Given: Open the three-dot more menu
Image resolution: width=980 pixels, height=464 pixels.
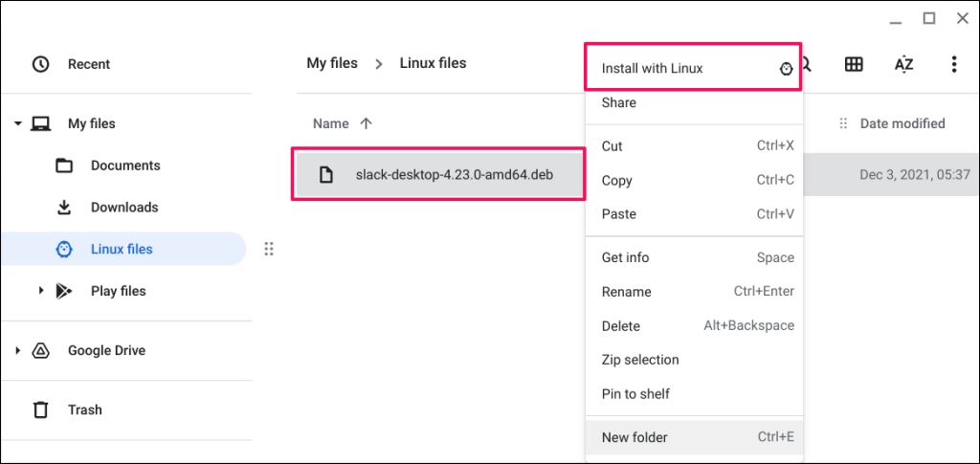Looking at the screenshot, I should [953, 64].
